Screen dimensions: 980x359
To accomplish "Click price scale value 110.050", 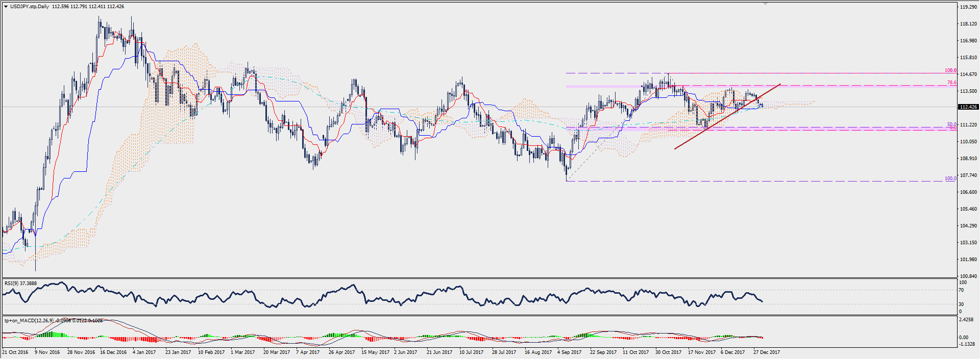I will (968, 142).
